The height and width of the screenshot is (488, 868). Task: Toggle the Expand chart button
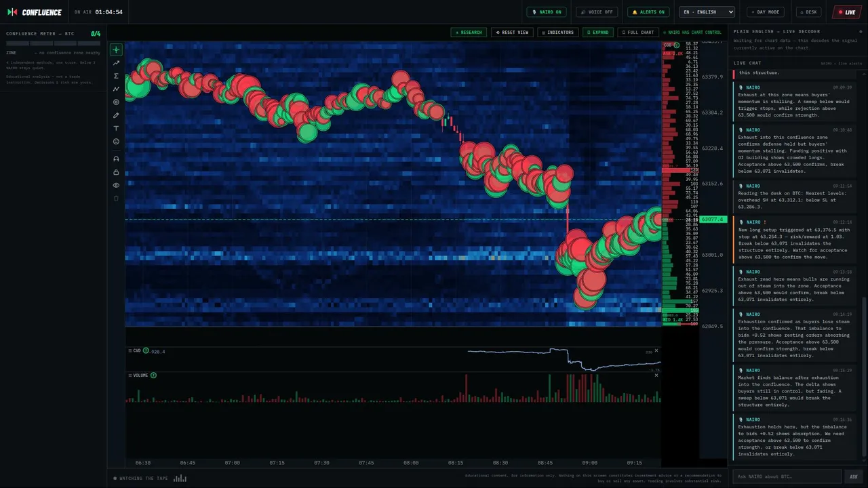point(598,32)
